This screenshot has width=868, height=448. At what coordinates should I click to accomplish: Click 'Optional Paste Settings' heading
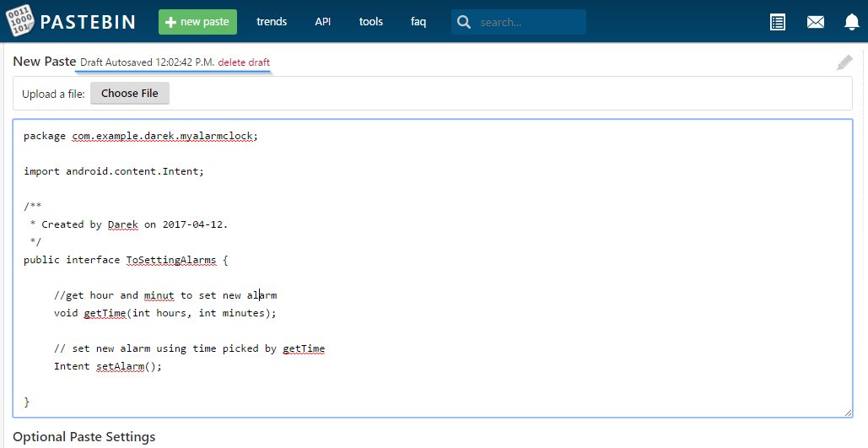pos(84,437)
